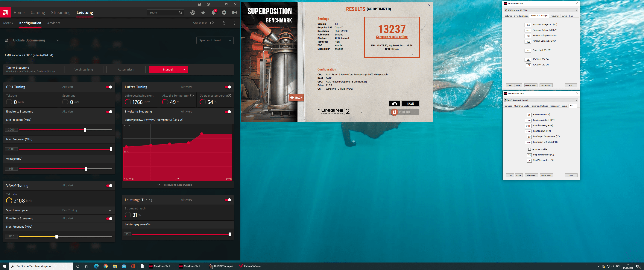Toggle GPU Erweiterte Steuerung switch

(x=109, y=111)
